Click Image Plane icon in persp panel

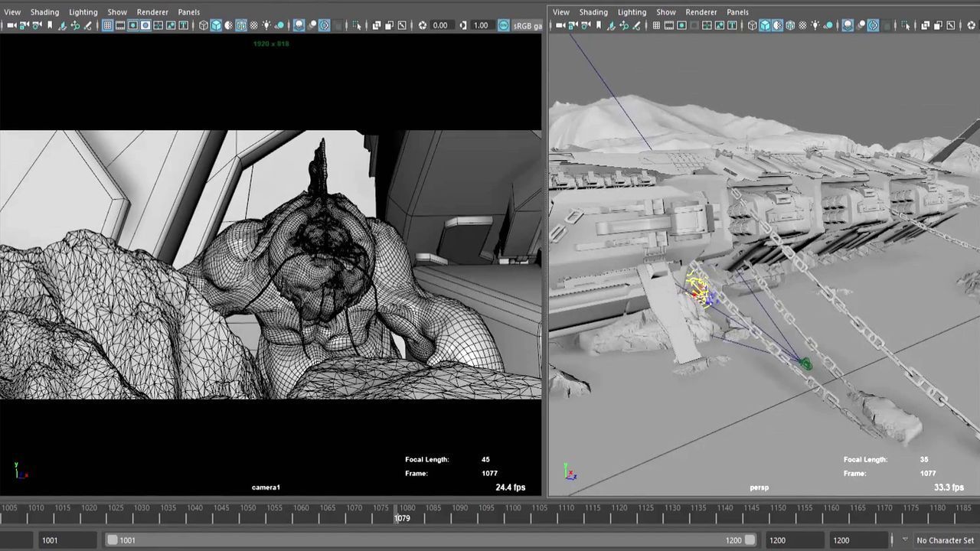pos(611,25)
